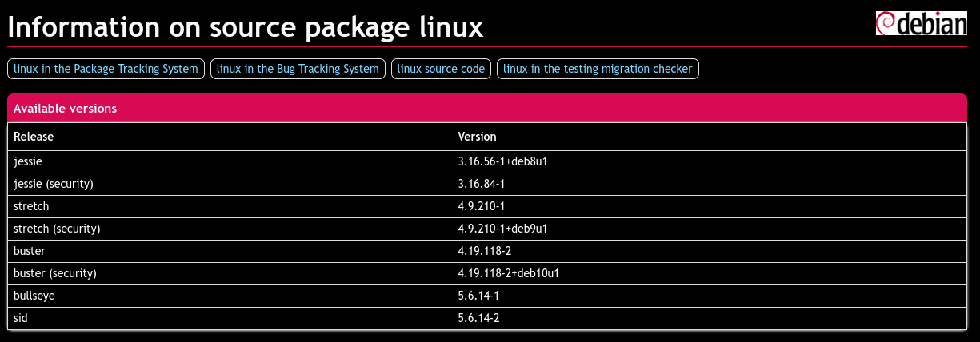Select the jessie (security) release cell

[x=230, y=184]
